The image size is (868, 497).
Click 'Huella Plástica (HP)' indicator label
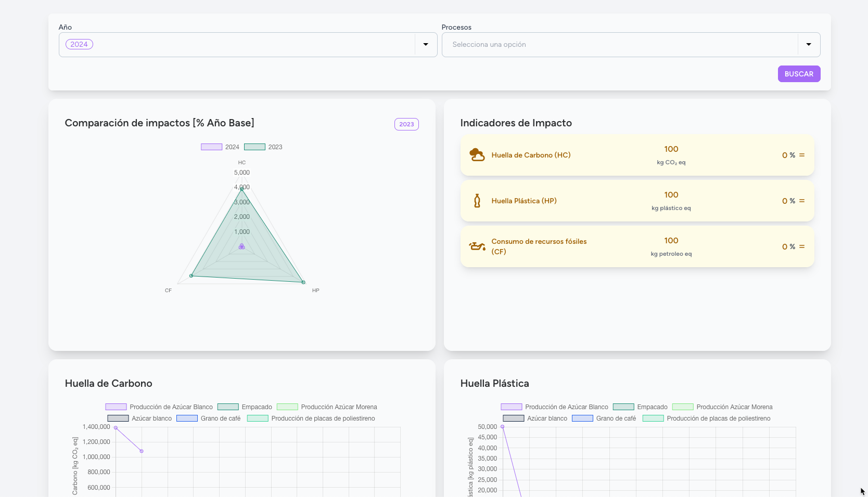click(x=524, y=201)
